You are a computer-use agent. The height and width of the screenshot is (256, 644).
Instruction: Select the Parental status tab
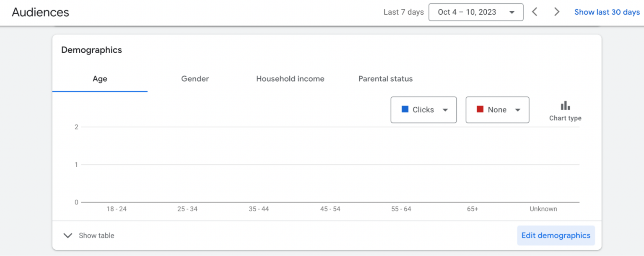[x=385, y=79]
